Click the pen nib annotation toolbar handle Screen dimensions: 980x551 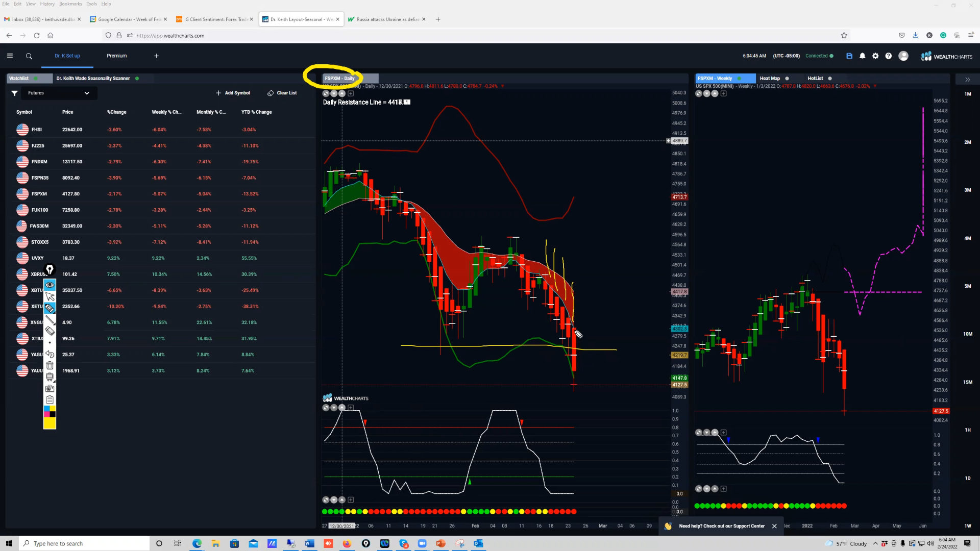[50, 269]
